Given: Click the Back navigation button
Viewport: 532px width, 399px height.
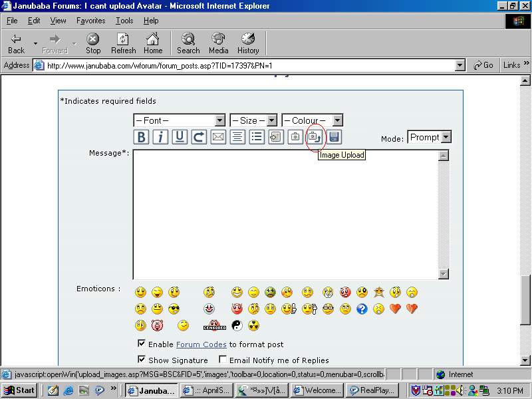Looking at the screenshot, I should (16, 44).
